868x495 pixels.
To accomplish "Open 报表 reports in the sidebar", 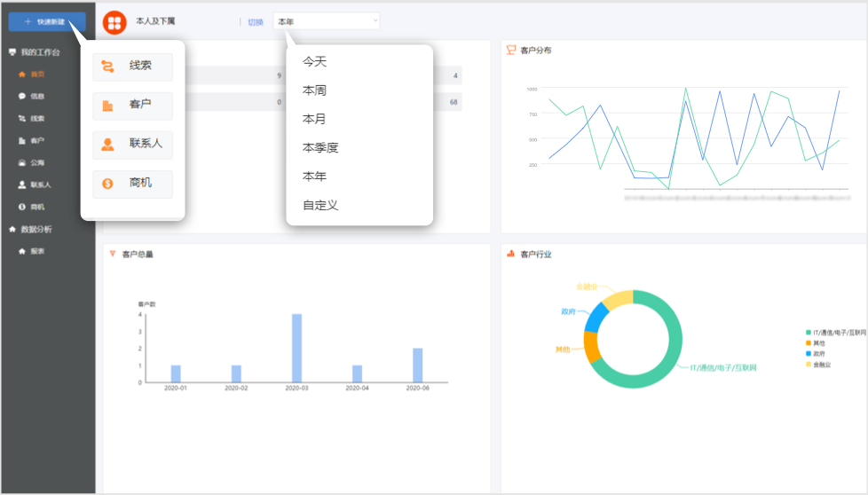I will [x=37, y=251].
